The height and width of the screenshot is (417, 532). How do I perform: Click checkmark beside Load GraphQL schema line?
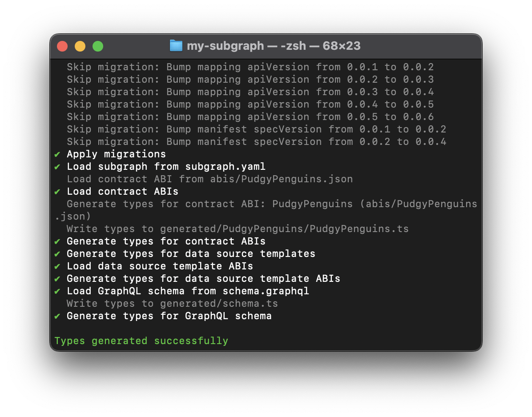click(x=57, y=291)
